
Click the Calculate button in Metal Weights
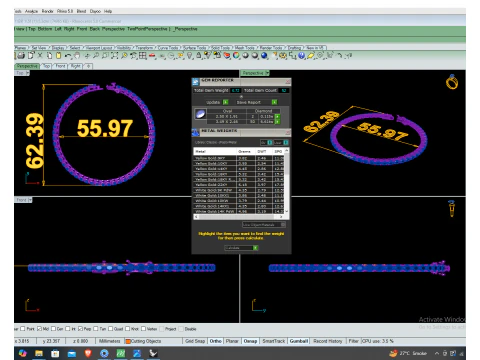coord(241,248)
